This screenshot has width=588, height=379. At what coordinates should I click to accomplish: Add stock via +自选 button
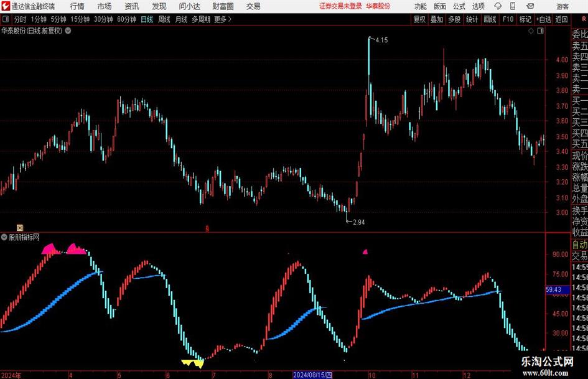point(543,19)
